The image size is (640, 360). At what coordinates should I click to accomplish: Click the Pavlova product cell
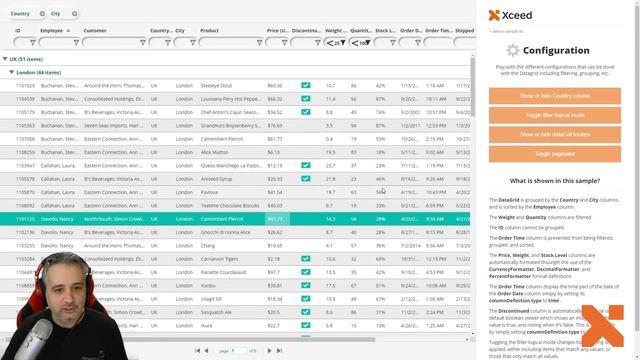point(209,192)
